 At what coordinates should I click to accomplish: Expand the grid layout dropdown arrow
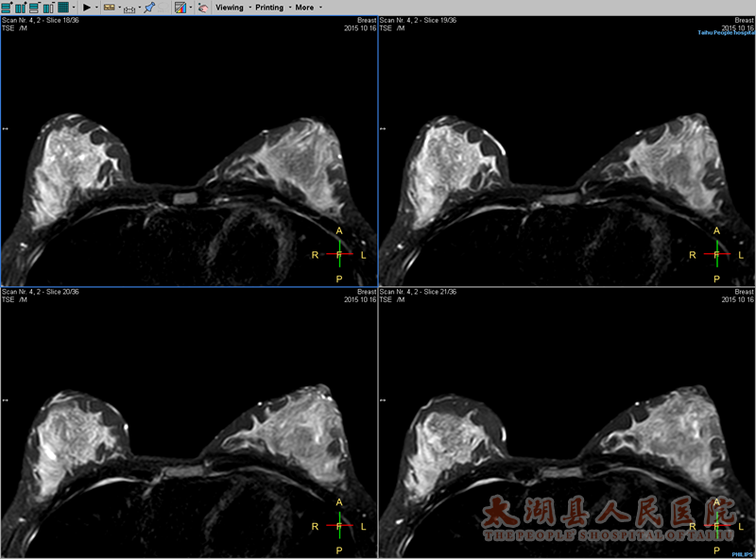[x=74, y=8]
